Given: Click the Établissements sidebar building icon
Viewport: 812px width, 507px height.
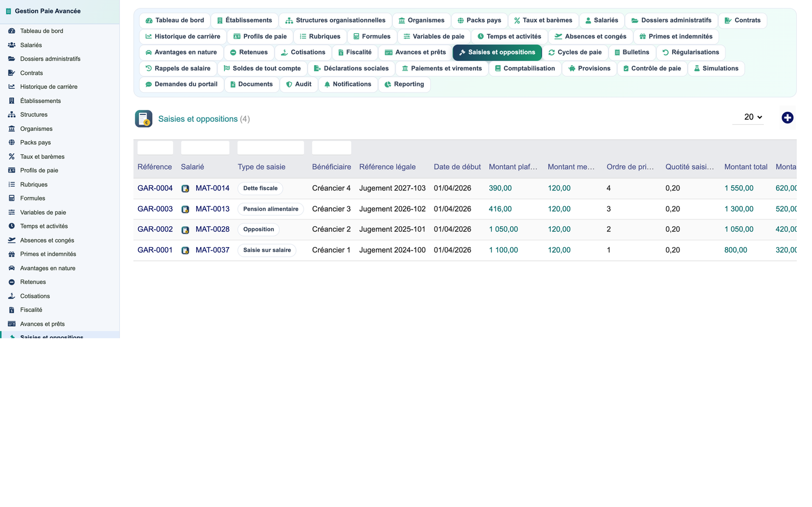Looking at the screenshot, I should (11, 101).
